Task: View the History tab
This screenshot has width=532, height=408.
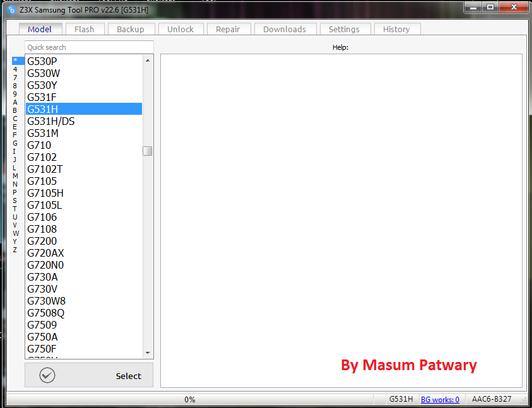Action: pos(396,29)
